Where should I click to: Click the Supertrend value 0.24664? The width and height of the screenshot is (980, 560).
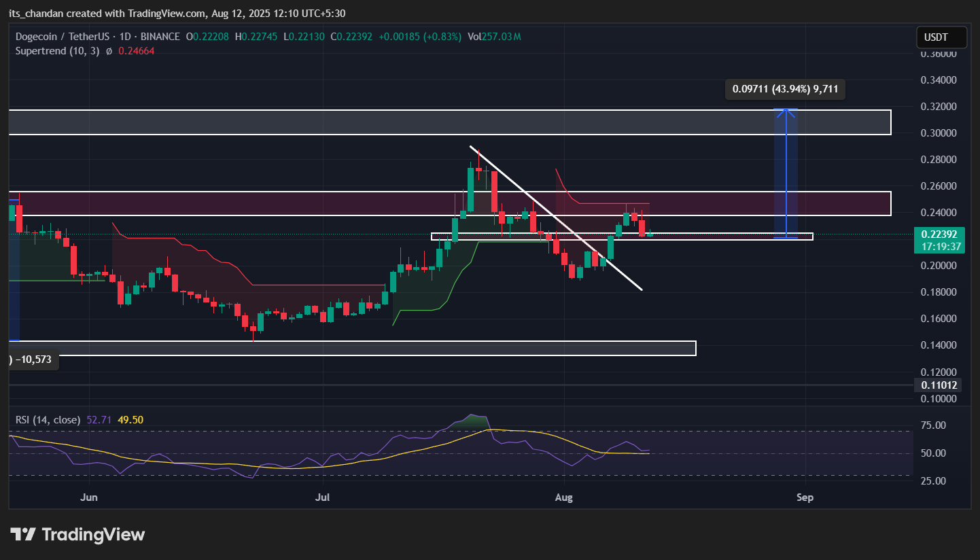click(137, 50)
